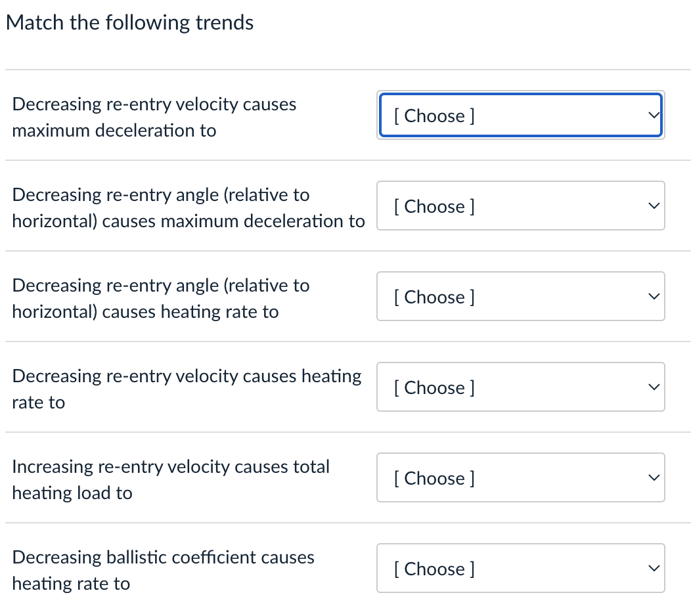The image size is (691, 616).
Task: Open dropdown for decreasing velocity heating rate
Action: (x=520, y=387)
